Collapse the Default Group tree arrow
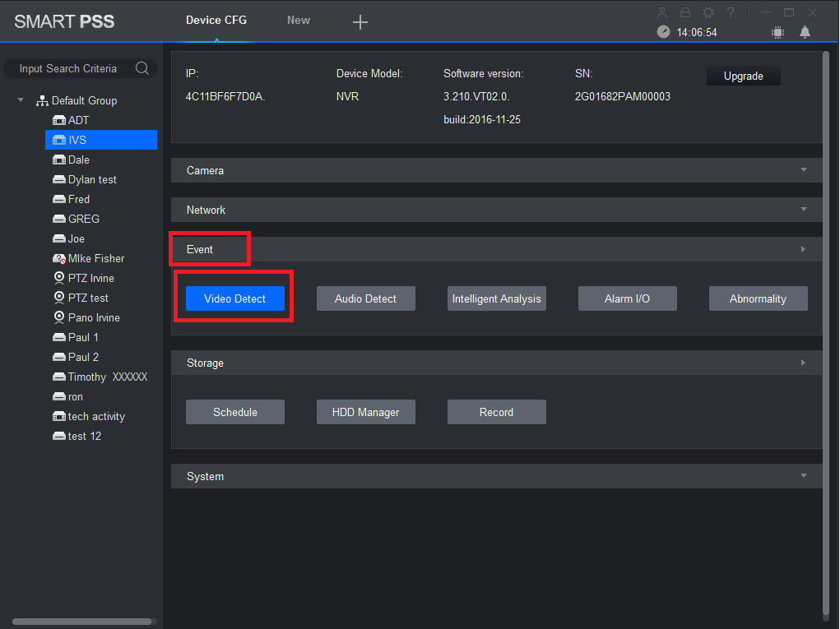Screen dimensions: 840x629 point(21,100)
